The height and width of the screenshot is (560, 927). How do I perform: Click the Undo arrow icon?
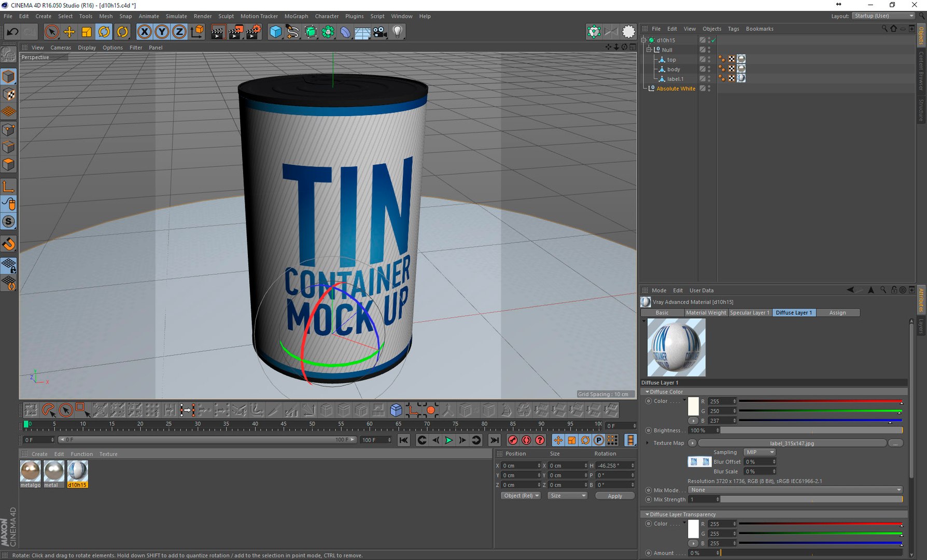click(12, 32)
